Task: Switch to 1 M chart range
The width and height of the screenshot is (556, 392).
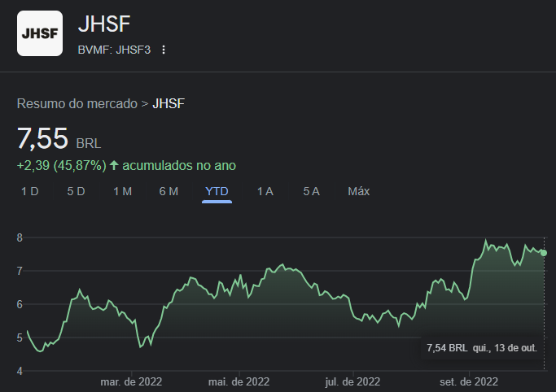Action: click(122, 192)
